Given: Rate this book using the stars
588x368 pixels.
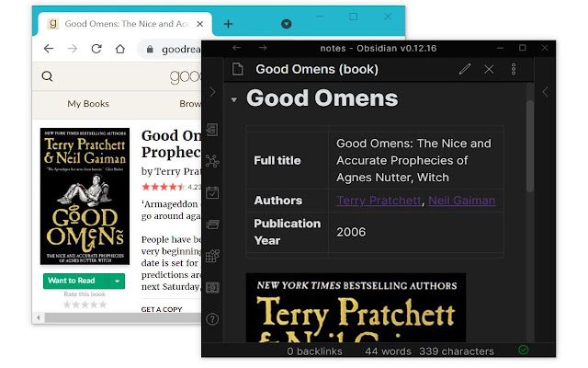Looking at the screenshot, I should (84, 305).
